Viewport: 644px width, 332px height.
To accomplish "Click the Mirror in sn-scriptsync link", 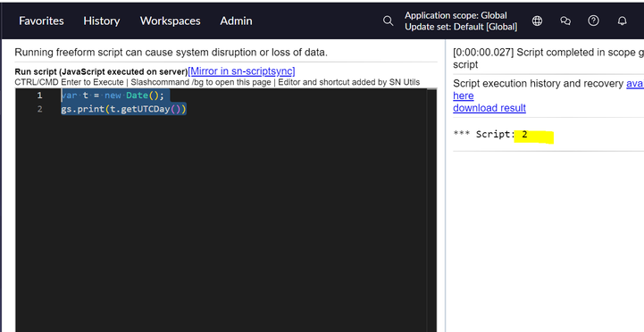I will pyautogui.click(x=241, y=71).
